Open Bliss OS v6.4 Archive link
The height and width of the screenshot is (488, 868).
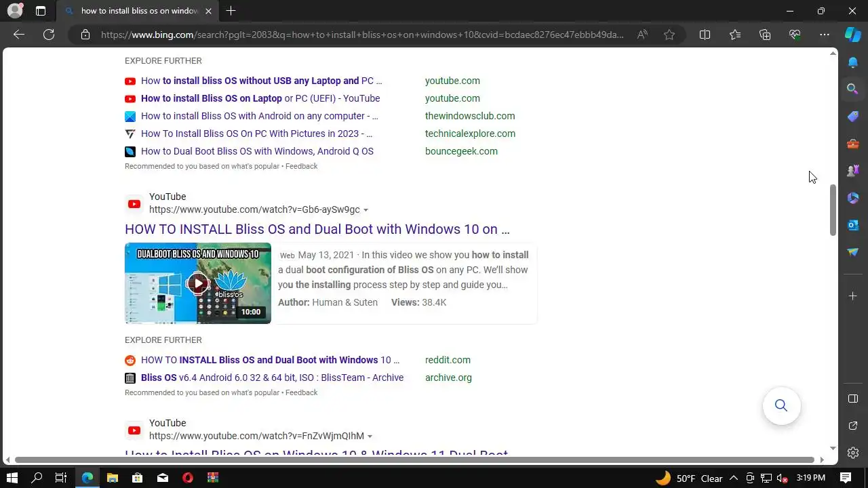[272, 378]
